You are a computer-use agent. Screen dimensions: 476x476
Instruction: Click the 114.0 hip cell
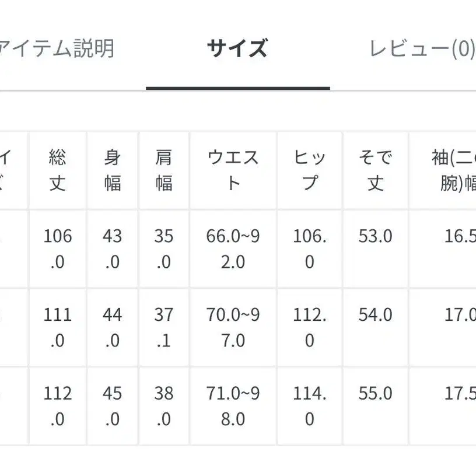310,406
